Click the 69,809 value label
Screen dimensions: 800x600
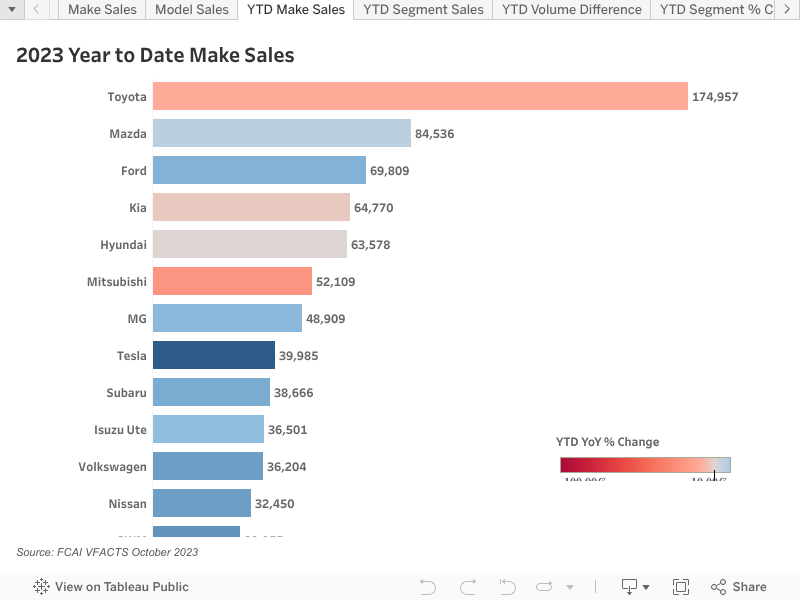coord(389,170)
